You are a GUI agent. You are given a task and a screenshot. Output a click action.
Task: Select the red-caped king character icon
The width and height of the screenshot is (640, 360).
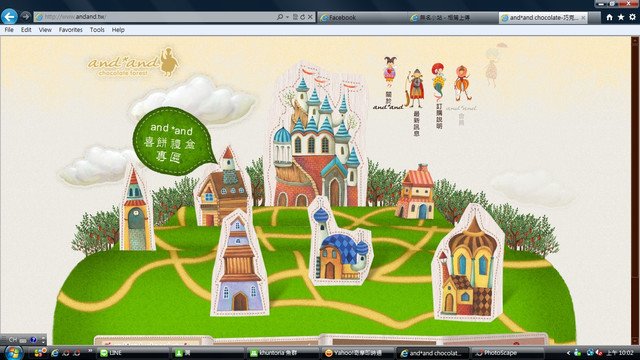click(416, 89)
